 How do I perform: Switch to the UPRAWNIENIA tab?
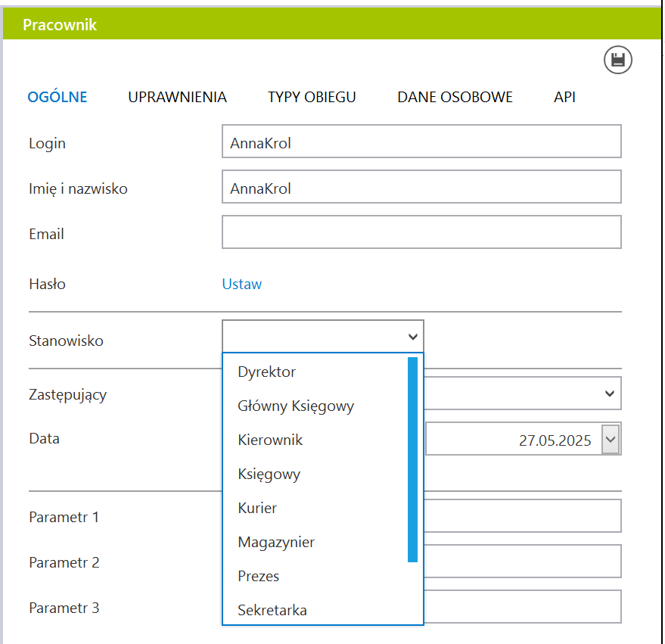[177, 97]
